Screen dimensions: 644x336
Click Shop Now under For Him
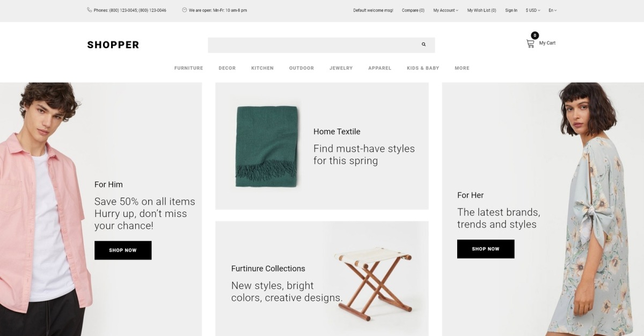[x=123, y=250]
